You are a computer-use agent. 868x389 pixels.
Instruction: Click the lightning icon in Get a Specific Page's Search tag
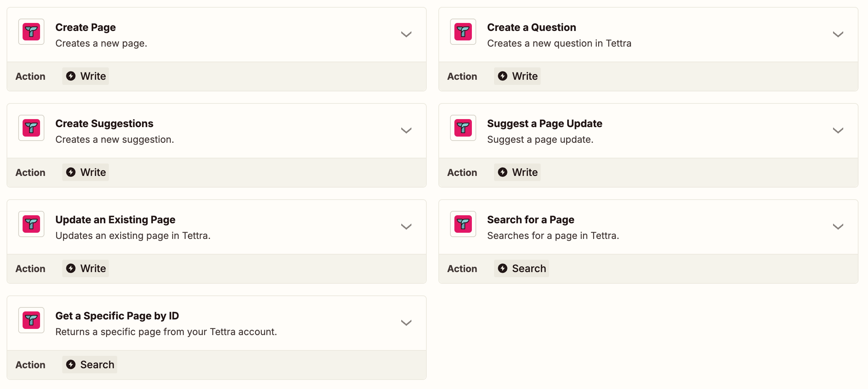click(x=71, y=364)
